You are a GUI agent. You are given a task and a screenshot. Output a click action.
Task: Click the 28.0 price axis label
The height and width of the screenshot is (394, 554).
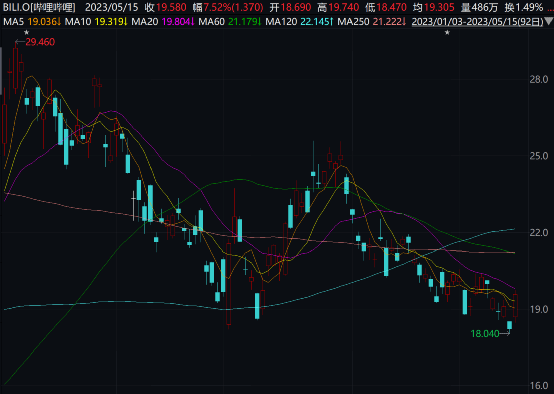tap(538, 79)
